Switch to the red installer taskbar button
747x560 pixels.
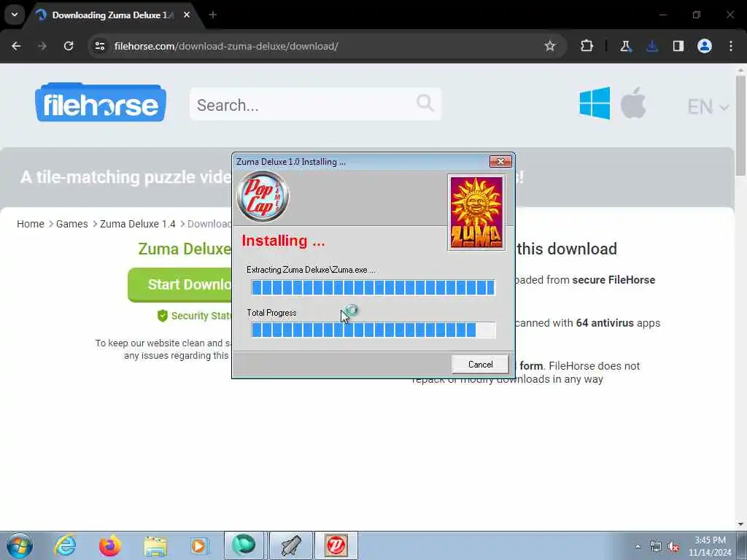[336, 545]
